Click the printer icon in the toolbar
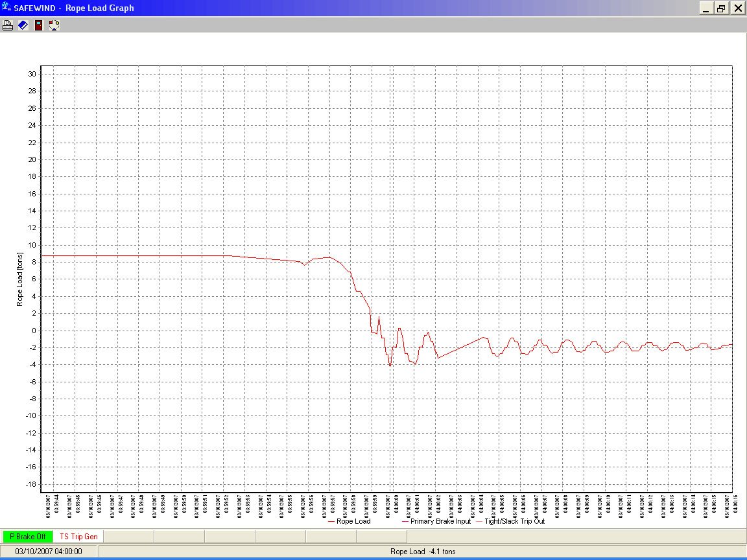 click(8, 25)
